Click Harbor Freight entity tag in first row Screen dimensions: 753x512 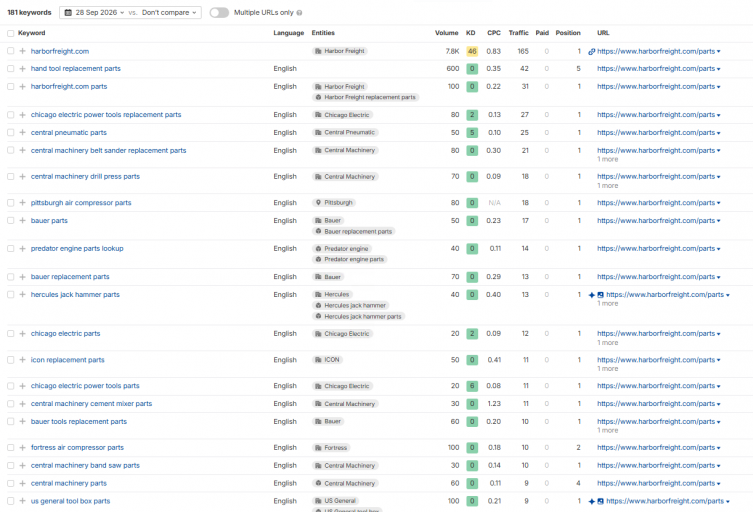click(340, 51)
